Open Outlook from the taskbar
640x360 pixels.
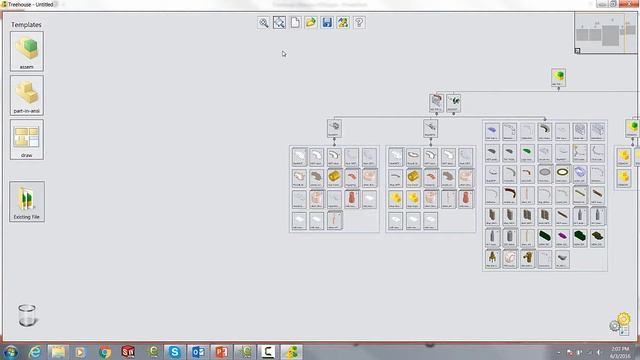coord(198,352)
